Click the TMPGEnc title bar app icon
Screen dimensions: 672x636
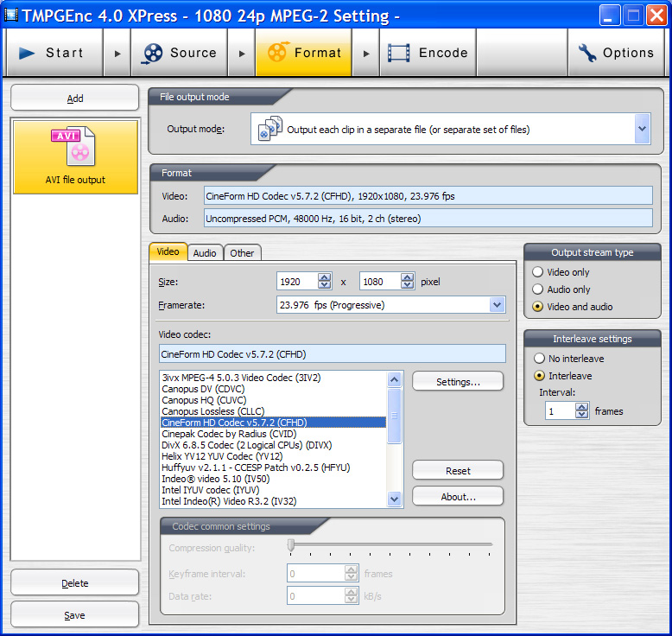coord(10,16)
